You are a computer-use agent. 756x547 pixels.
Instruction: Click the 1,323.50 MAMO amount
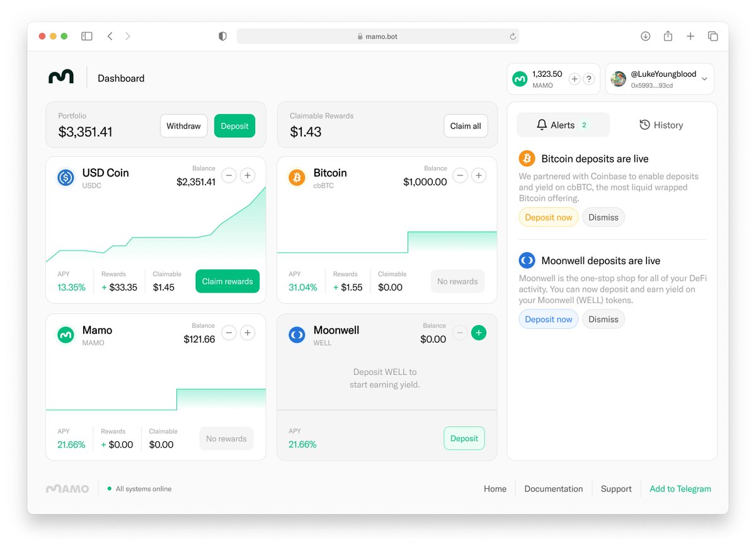547,74
